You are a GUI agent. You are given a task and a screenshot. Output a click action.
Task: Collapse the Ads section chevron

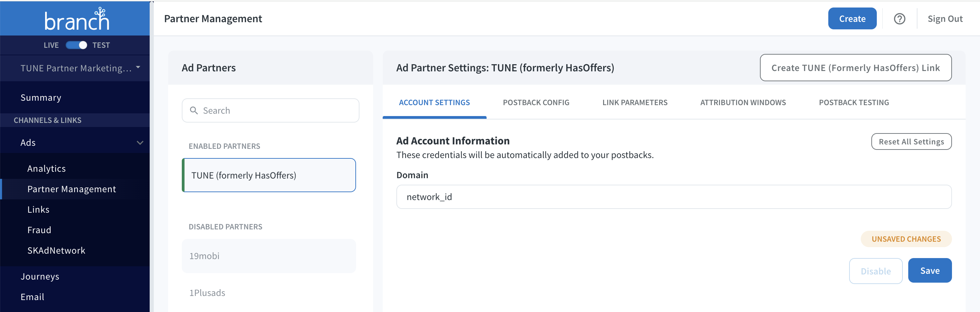click(140, 143)
